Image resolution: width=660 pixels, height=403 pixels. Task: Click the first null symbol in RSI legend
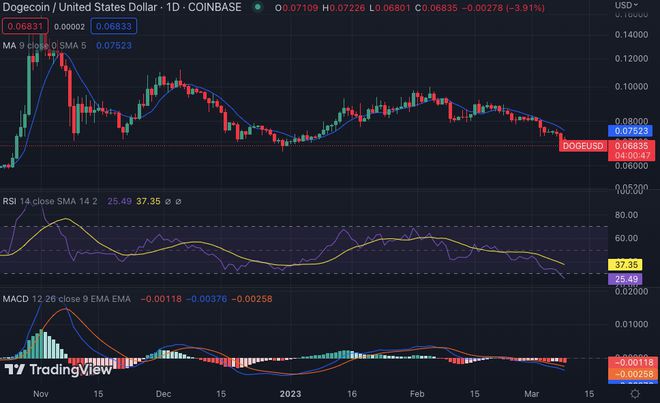(x=166, y=201)
